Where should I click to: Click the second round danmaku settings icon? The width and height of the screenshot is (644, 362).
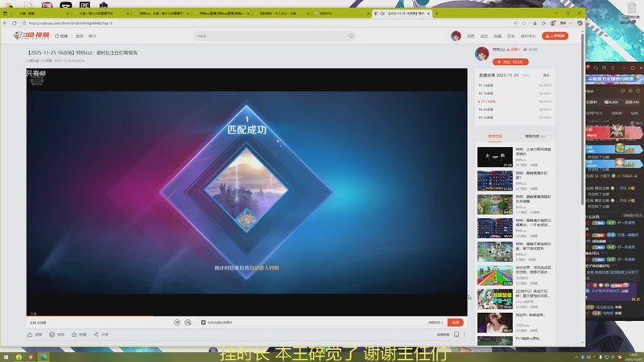[188, 323]
